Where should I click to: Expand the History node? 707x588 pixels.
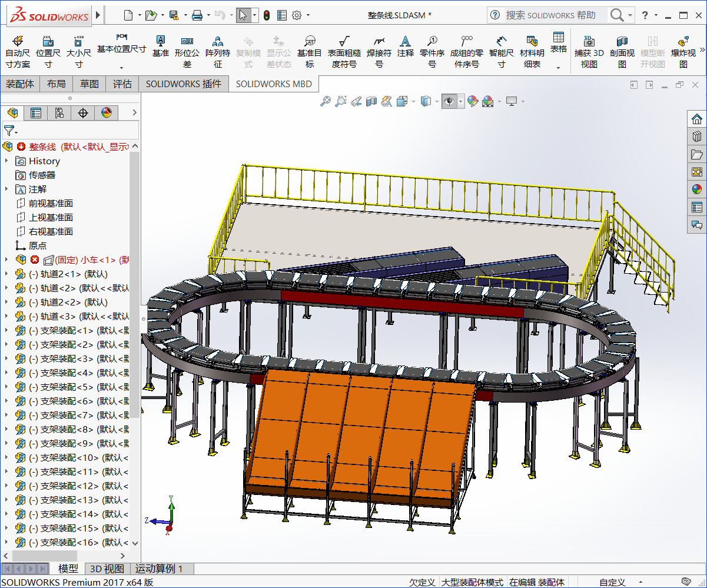(6, 161)
